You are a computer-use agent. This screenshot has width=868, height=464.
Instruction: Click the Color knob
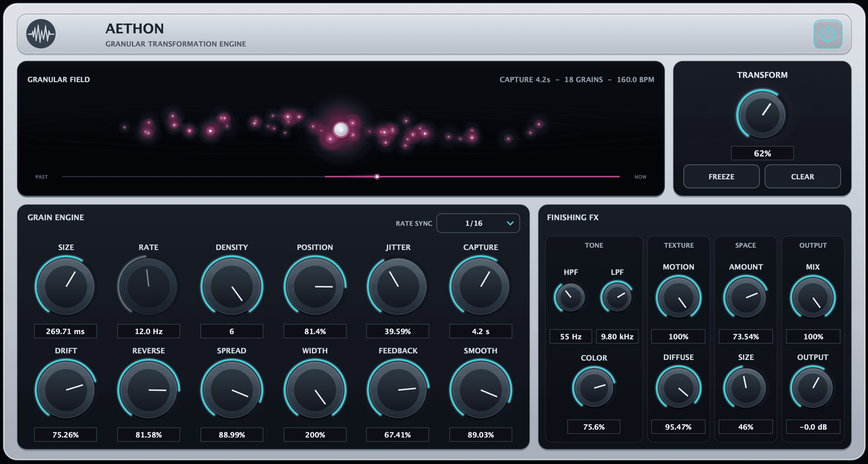[594, 387]
